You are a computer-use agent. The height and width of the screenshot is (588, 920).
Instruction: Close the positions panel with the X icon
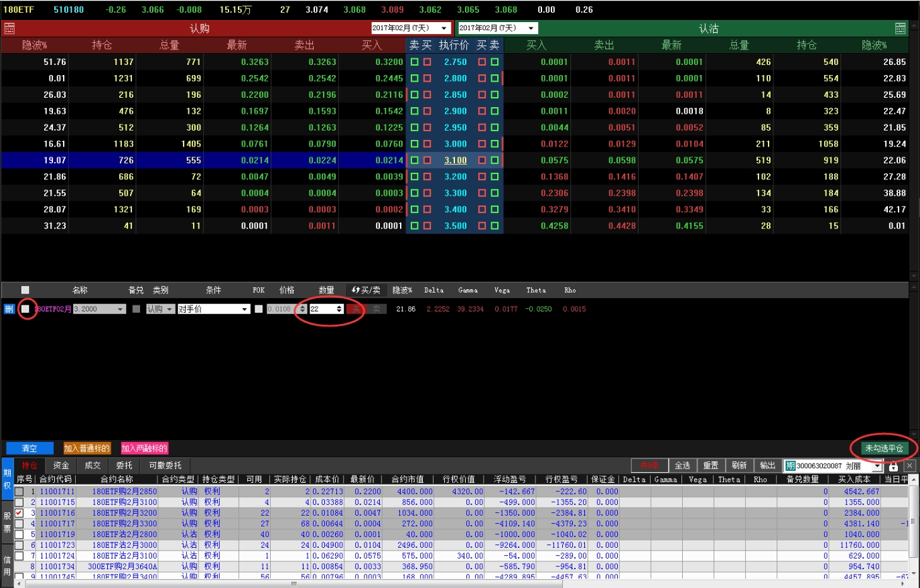pos(909,465)
